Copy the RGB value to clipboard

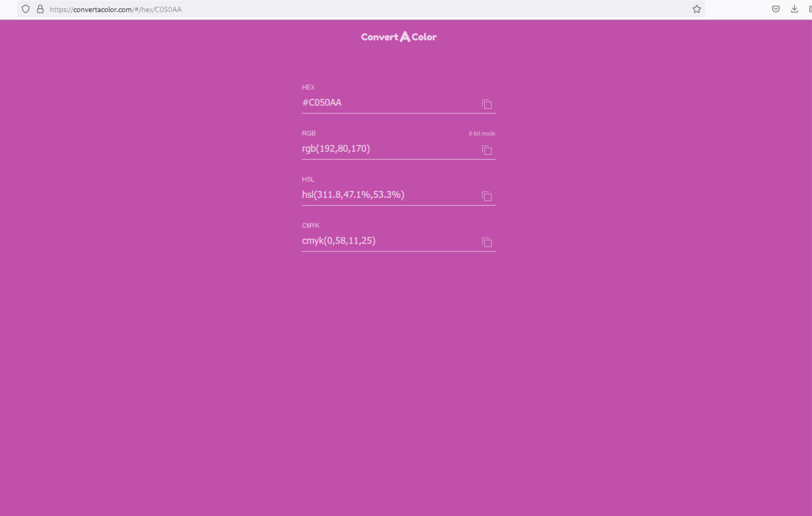pyautogui.click(x=487, y=150)
